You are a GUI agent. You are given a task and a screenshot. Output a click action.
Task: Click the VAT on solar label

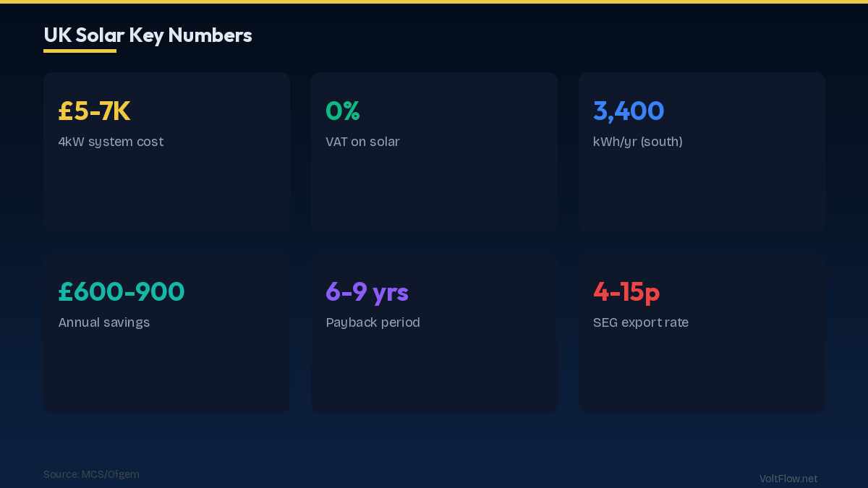click(x=362, y=142)
